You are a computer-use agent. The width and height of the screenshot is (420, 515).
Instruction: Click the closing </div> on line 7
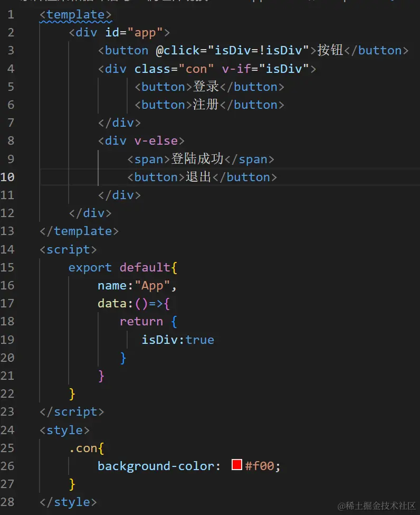(x=119, y=123)
